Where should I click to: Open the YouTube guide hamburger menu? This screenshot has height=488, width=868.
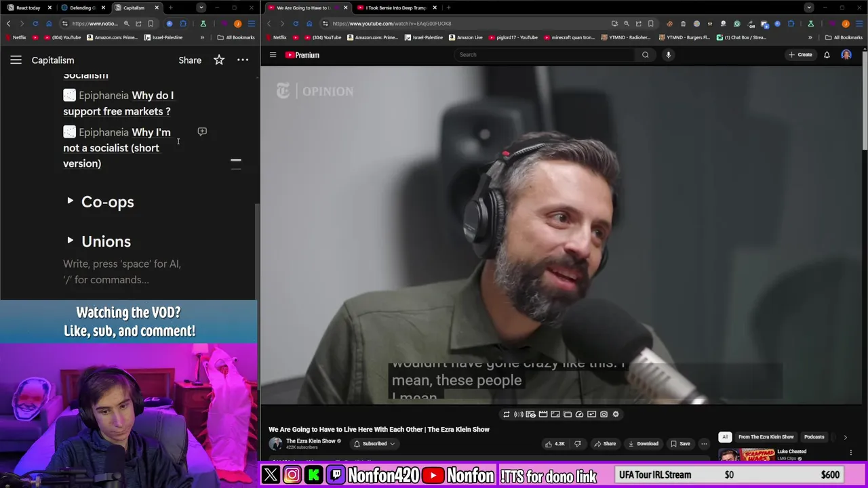(x=273, y=55)
